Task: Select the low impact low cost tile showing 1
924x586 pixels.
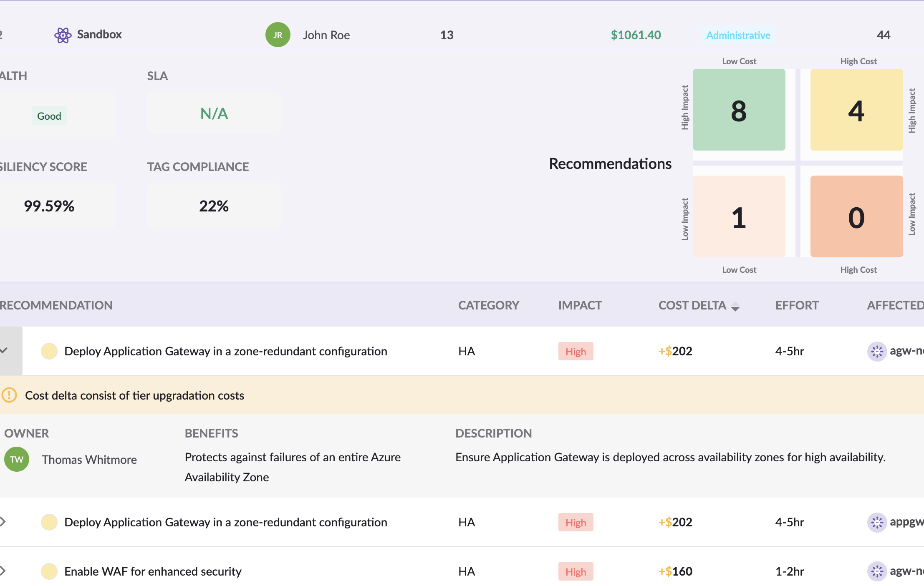Action: 739,216
